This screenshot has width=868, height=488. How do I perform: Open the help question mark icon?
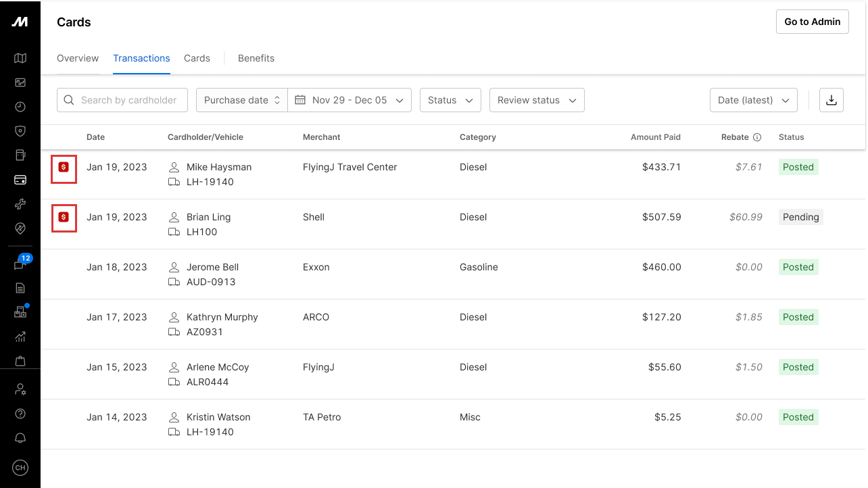[20, 414]
